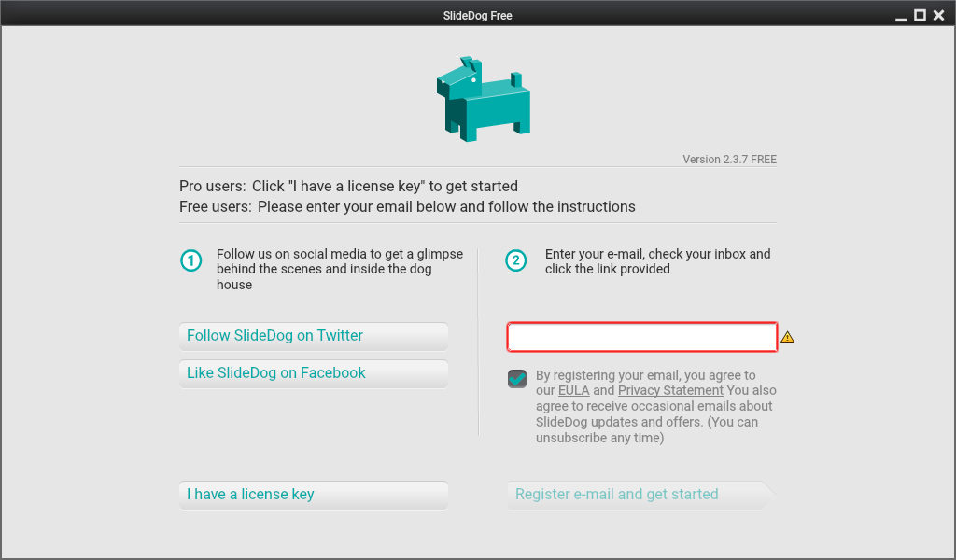Image resolution: width=956 pixels, height=560 pixels.
Task: Open the Privacy Statement link
Action: click(x=670, y=390)
